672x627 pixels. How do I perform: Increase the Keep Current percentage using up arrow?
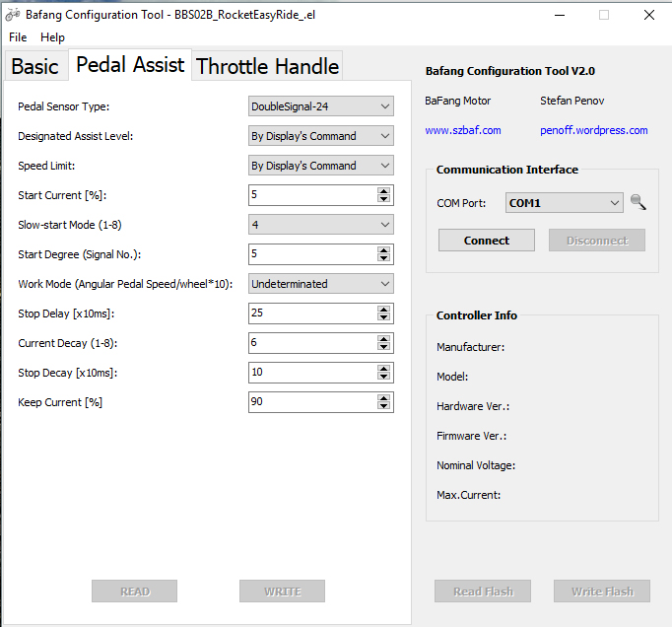tap(383, 398)
